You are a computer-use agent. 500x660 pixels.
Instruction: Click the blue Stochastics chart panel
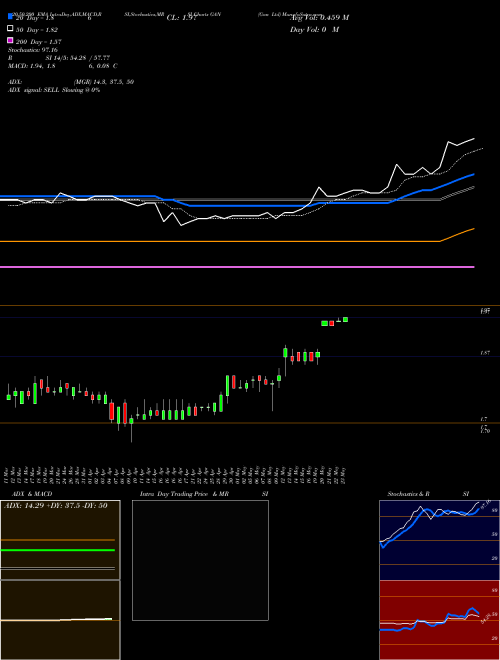point(439,540)
